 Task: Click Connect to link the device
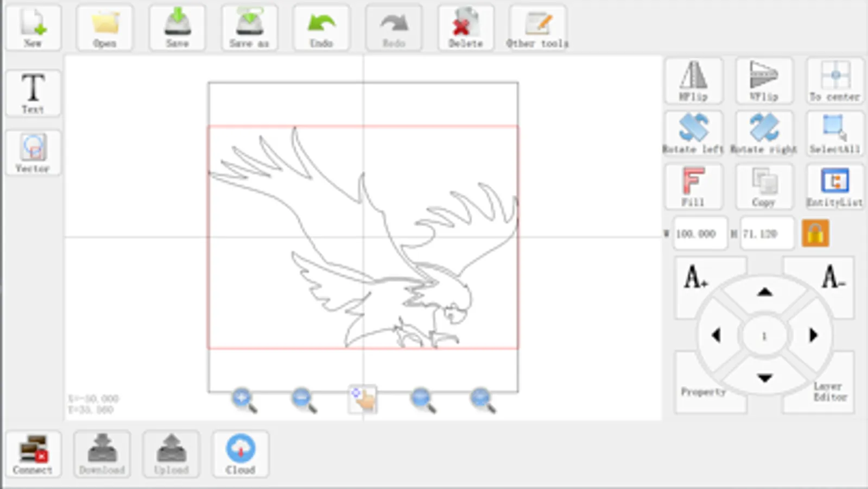(x=33, y=454)
